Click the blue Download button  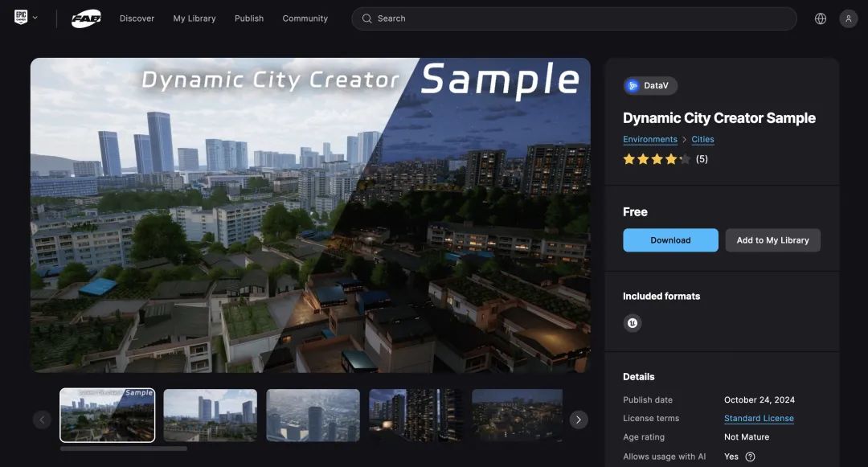pos(670,240)
